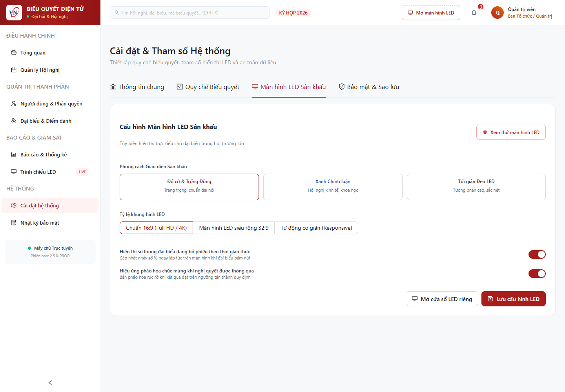This screenshot has height=392, width=565.
Task: Open Bảo mật & Sao lưu tab
Action: click(369, 87)
